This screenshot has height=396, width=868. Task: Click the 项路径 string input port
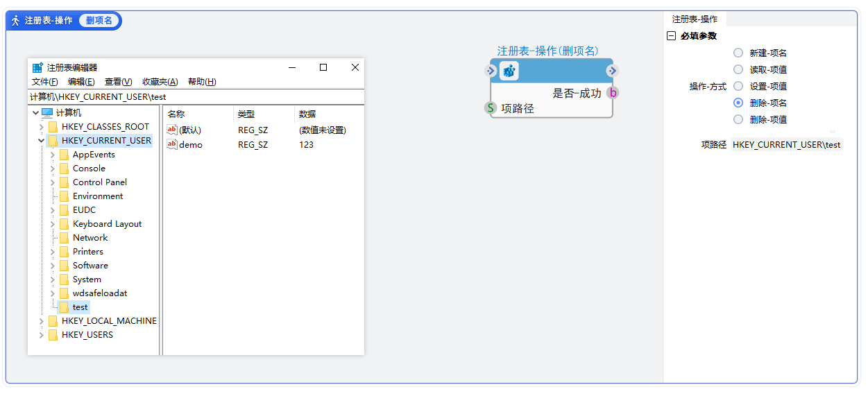491,108
